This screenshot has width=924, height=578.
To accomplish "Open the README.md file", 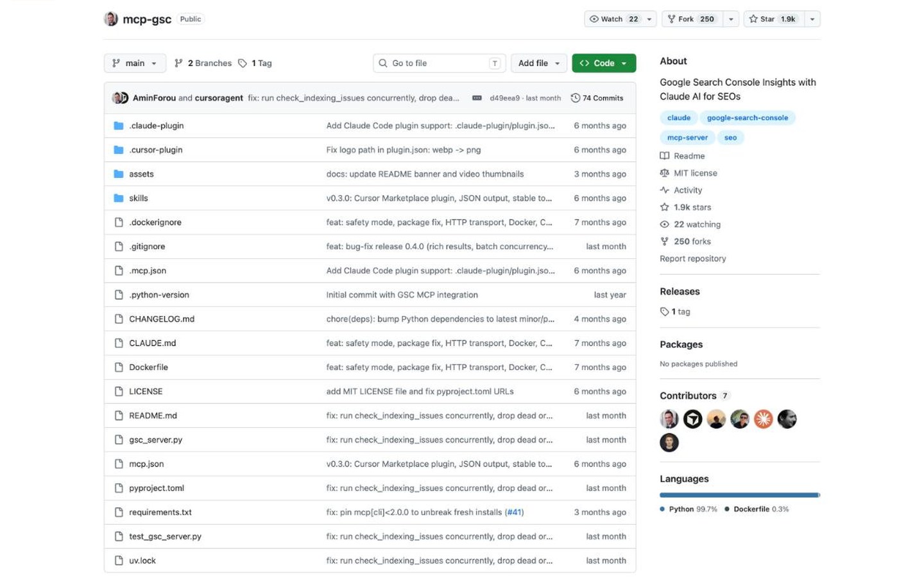I will pyautogui.click(x=153, y=416).
